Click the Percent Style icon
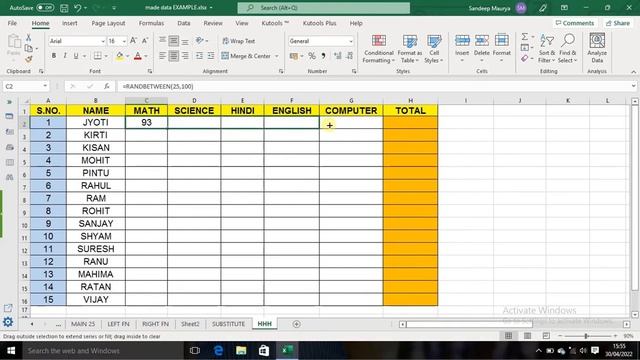This screenshot has height=360, width=640. (x=312, y=56)
